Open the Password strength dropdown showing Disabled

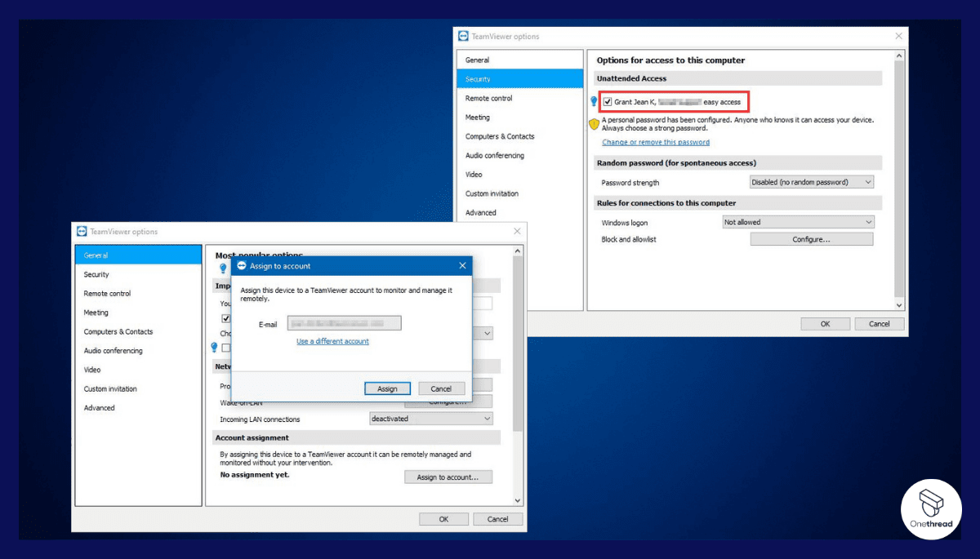[811, 182]
